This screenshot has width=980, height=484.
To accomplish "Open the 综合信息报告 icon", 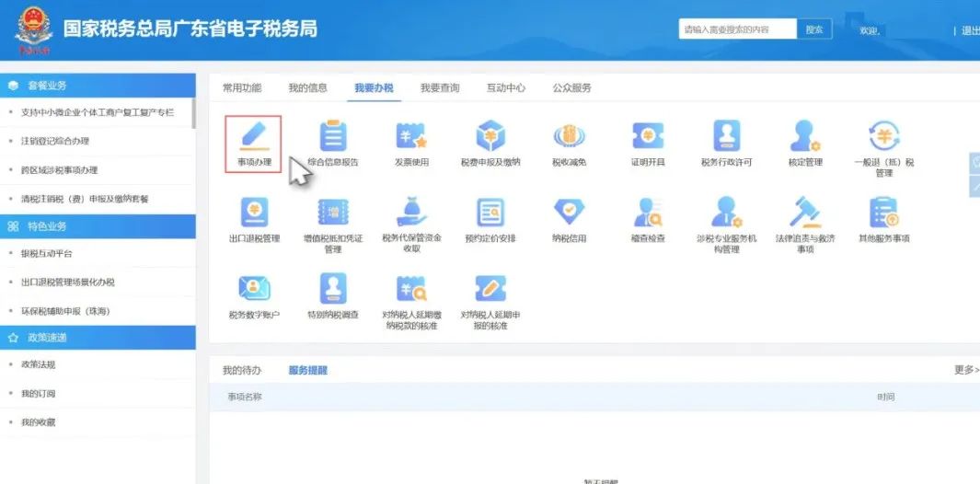I will click(x=333, y=144).
